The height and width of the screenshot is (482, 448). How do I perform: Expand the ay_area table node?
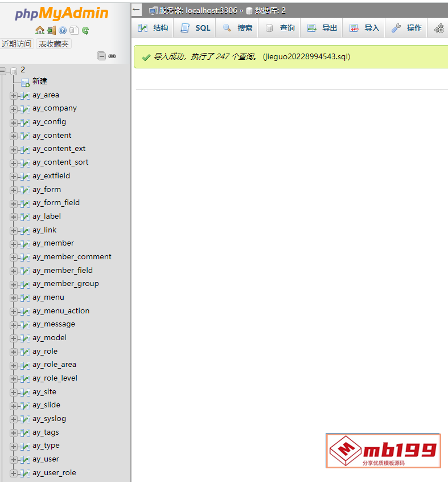[13, 96]
